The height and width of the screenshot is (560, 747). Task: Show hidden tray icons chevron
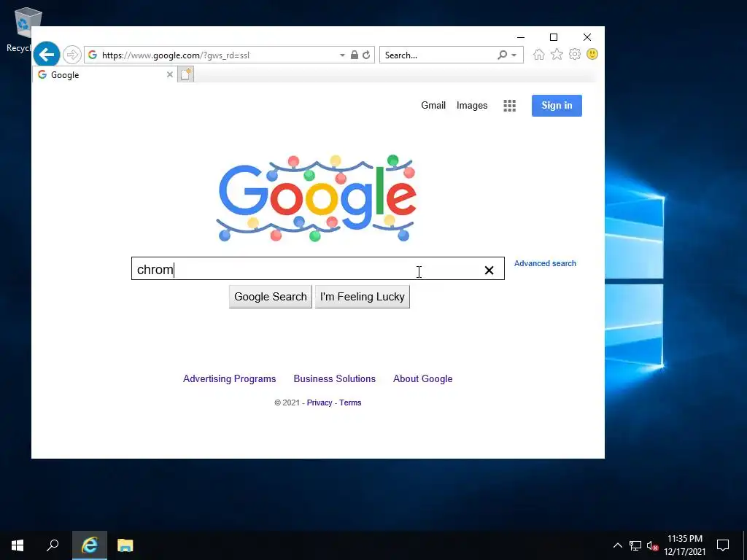click(617, 545)
